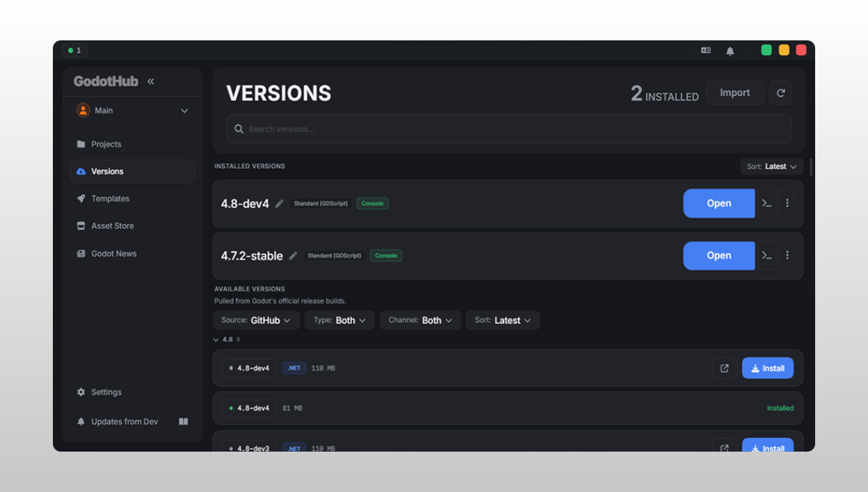The width and height of the screenshot is (868, 492).
Task: Click the green status indicator showing 1
Action: click(x=74, y=50)
